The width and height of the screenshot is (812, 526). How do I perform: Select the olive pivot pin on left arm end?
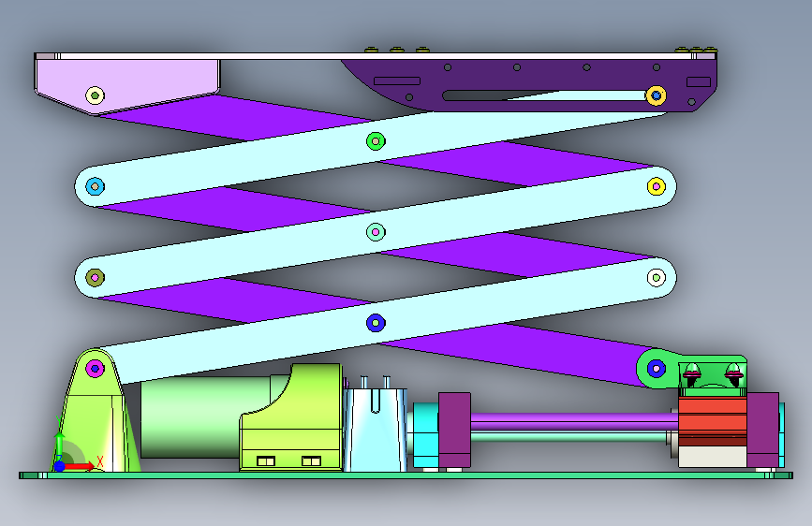pyautogui.click(x=95, y=277)
